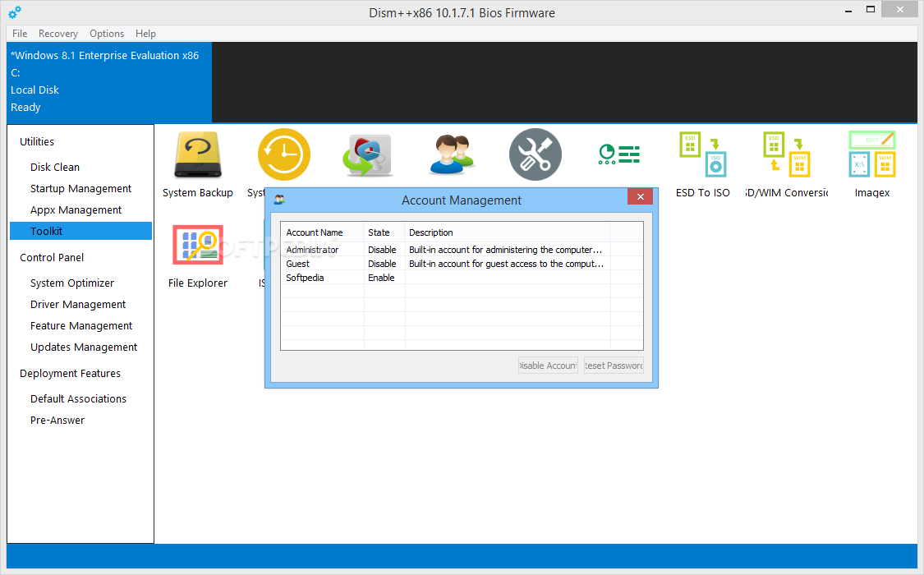Click the Utilities section heading

tap(36, 141)
